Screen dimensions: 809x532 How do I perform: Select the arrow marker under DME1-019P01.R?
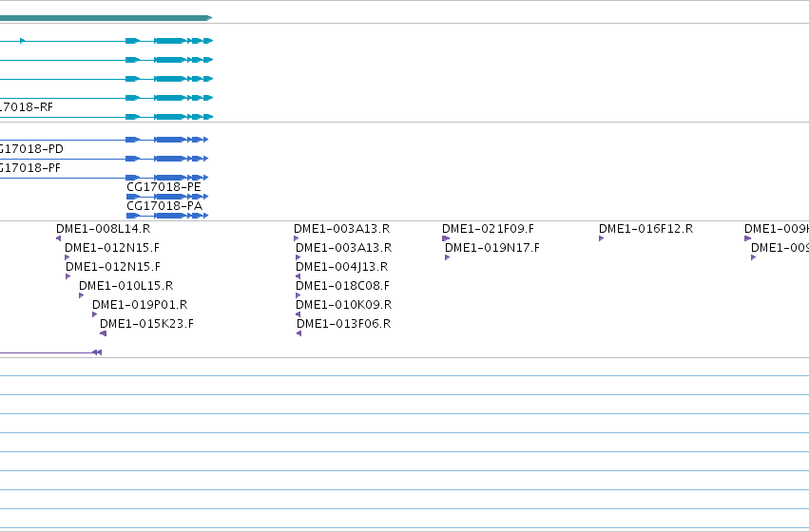click(94, 314)
